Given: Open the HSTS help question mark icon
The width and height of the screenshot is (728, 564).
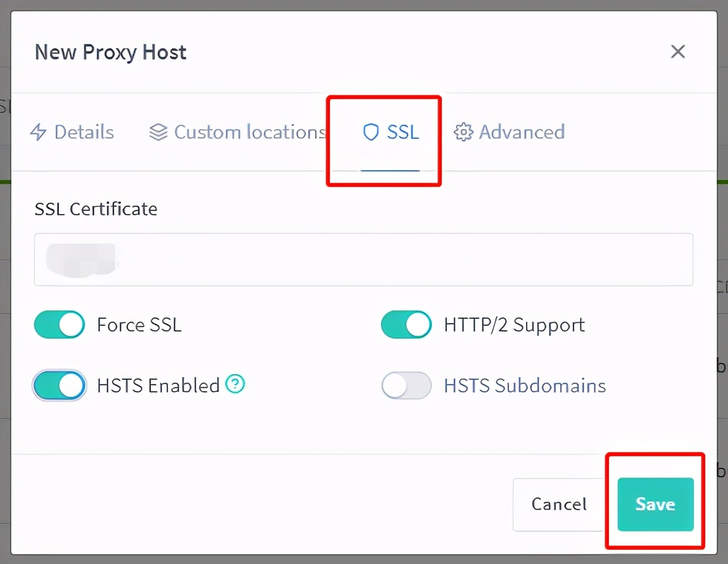Looking at the screenshot, I should (235, 385).
